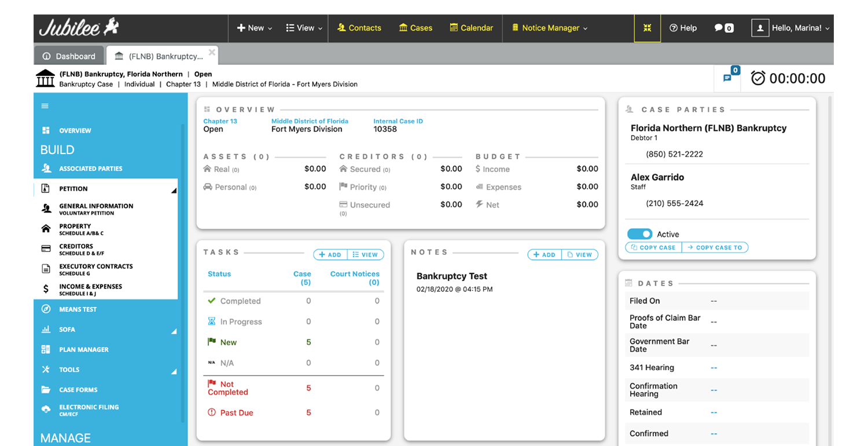Open Case Forms
Screen dimensions: 868x446
point(78,390)
